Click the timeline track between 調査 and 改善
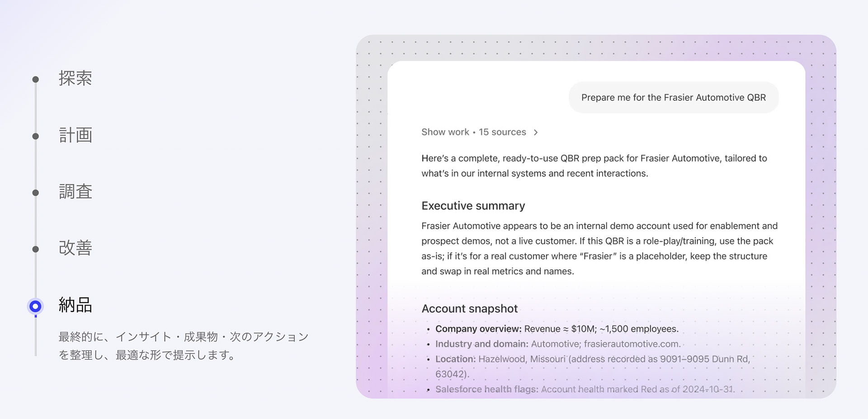This screenshot has width=868, height=419. (36, 221)
